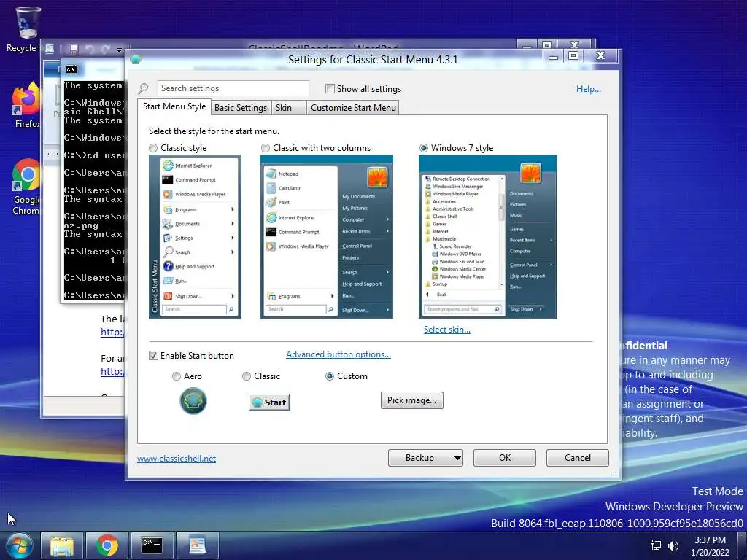This screenshot has width=747, height=560.
Task: Click the Select skin... link
Action: pyautogui.click(x=447, y=329)
